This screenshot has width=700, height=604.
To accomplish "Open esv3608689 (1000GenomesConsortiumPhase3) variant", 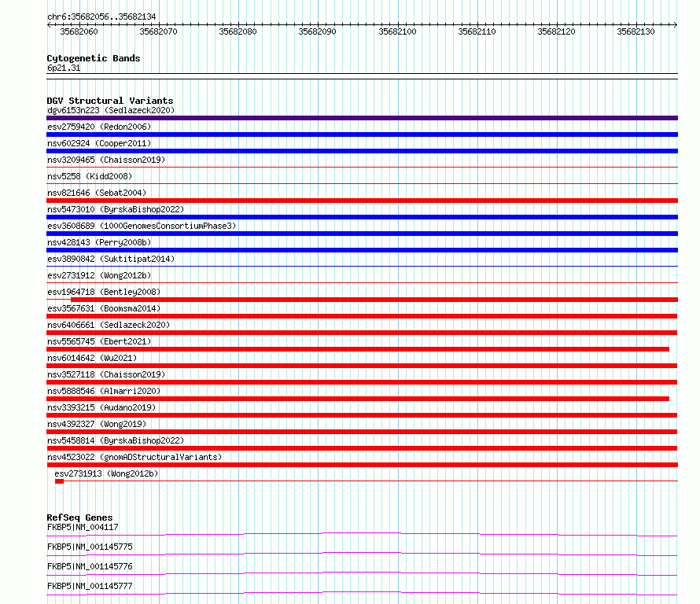I will pyautogui.click(x=142, y=226).
